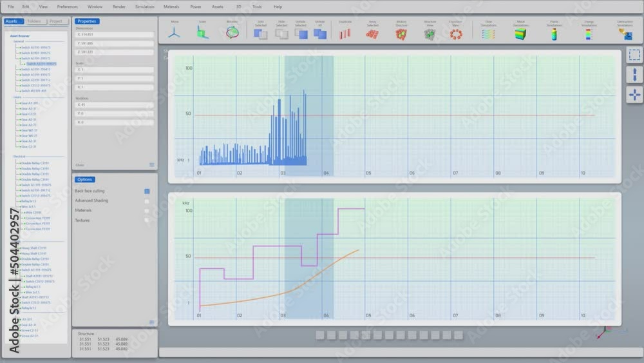Open the Power menu
Image resolution: width=644 pixels, height=363 pixels.
click(196, 6)
